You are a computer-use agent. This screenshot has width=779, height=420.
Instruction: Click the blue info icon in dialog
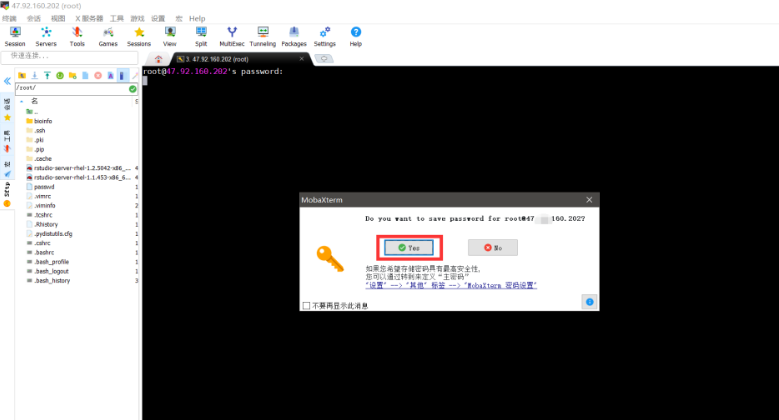tap(589, 301)
